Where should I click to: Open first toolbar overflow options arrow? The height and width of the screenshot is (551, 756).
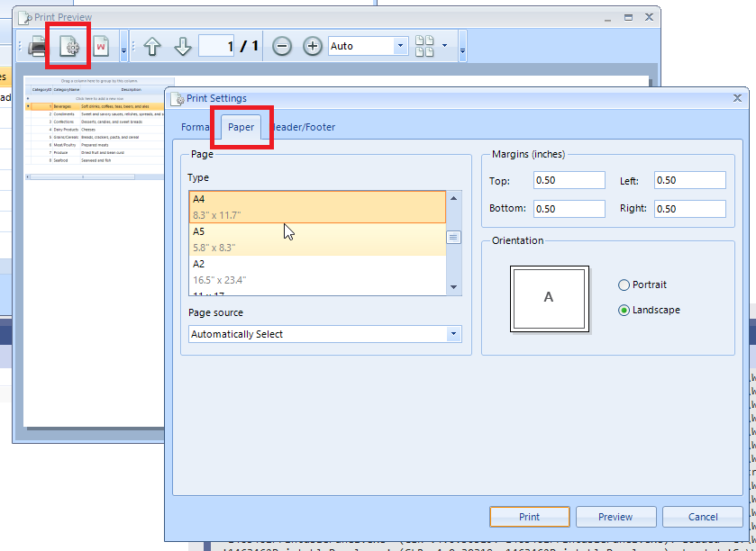point(124,47)
